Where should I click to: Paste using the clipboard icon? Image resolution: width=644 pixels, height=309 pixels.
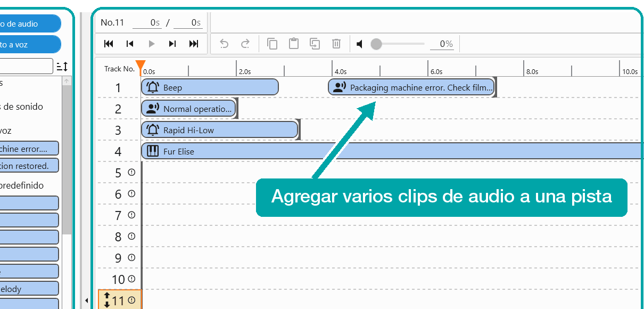(x=293, y=44)
